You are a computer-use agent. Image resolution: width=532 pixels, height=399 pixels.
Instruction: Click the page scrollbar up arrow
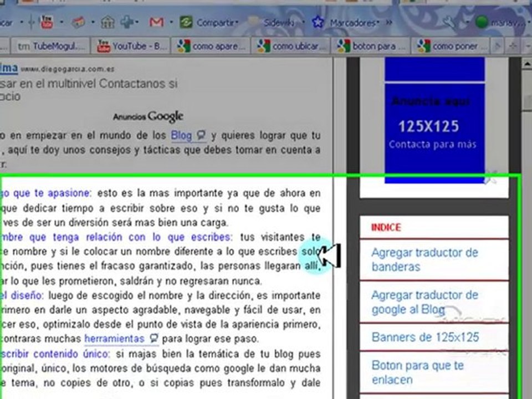coord(526,63)
